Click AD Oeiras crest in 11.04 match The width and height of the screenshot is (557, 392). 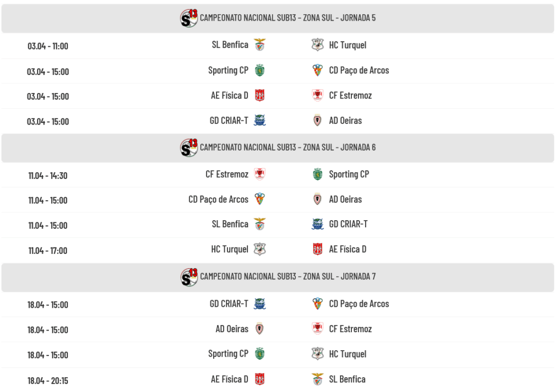318,200
